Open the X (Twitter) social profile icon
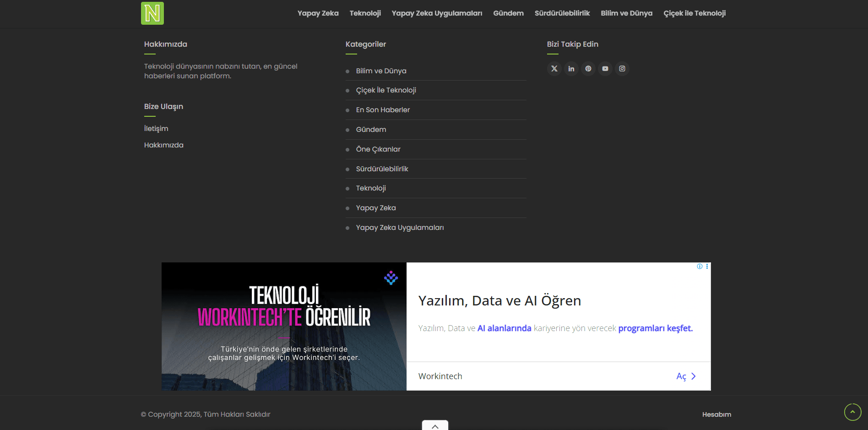The image size is (868, 430). tap(554, 69)
